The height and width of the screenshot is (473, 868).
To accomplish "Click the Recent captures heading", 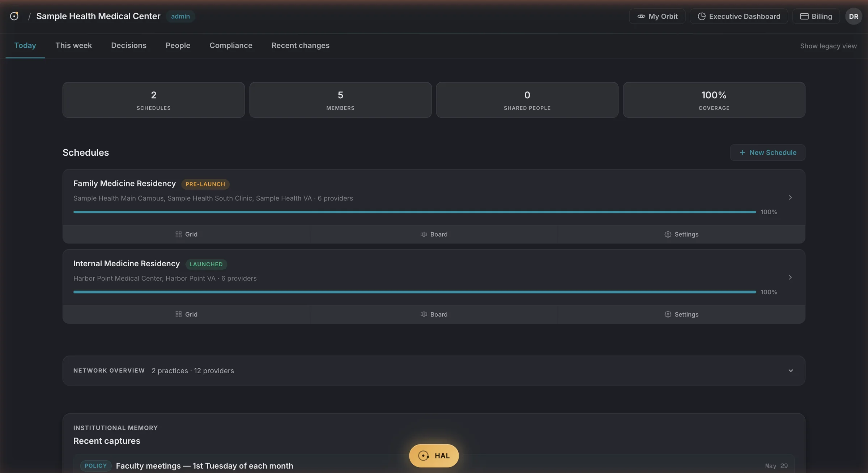I will point(107,441).
